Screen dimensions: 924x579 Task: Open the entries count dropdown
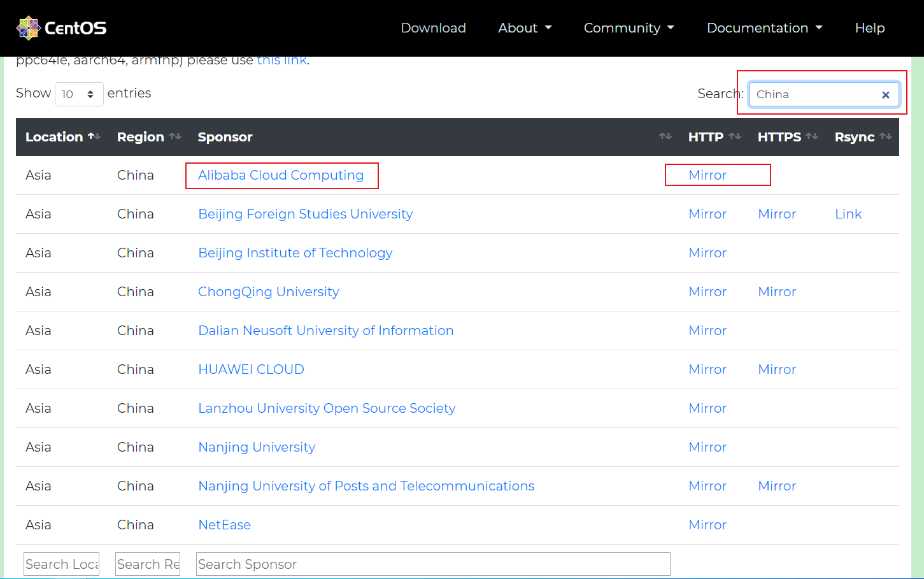coord(79,94)
